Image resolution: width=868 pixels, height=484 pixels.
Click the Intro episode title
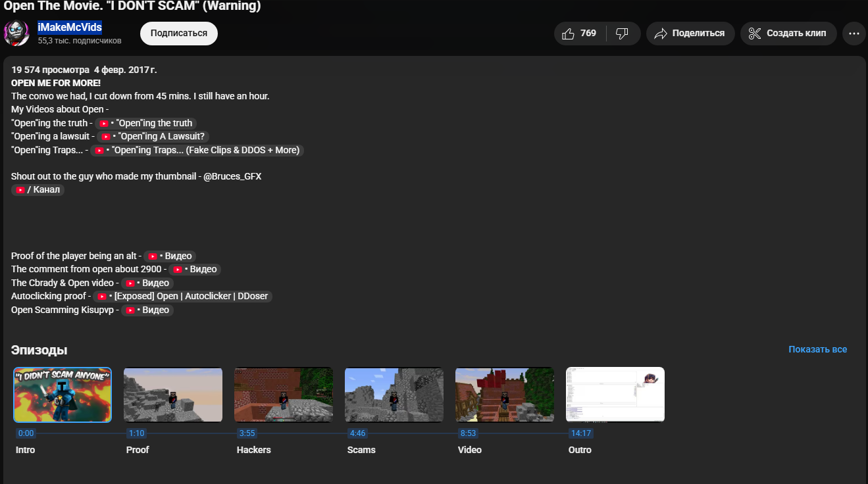tap(26, 450)
